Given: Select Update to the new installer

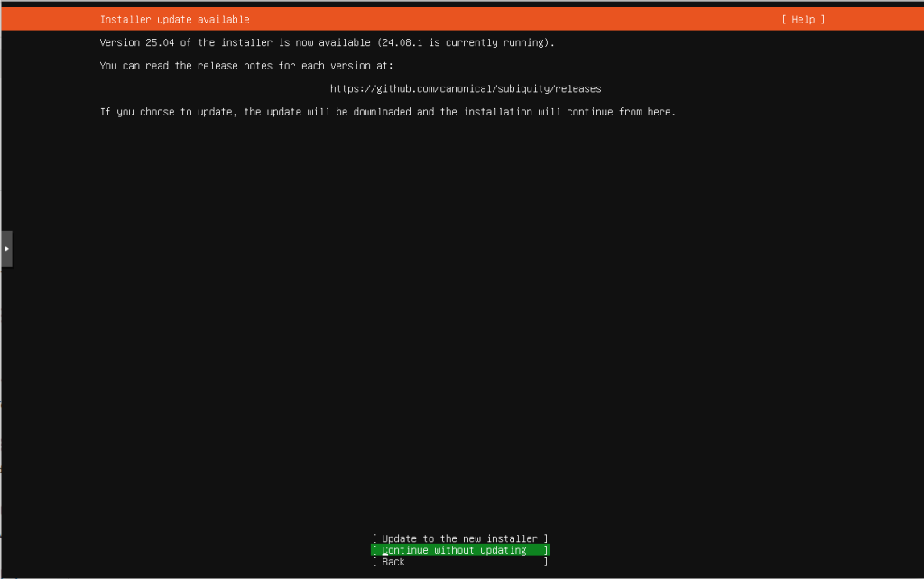Looking at the screenshot, I should [459, 538].
